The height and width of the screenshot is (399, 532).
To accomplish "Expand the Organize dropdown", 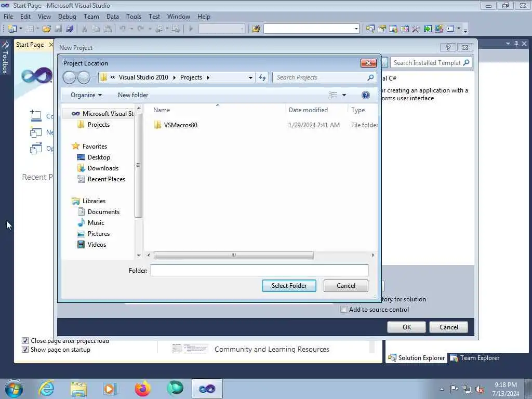I will tap(86, 95).
